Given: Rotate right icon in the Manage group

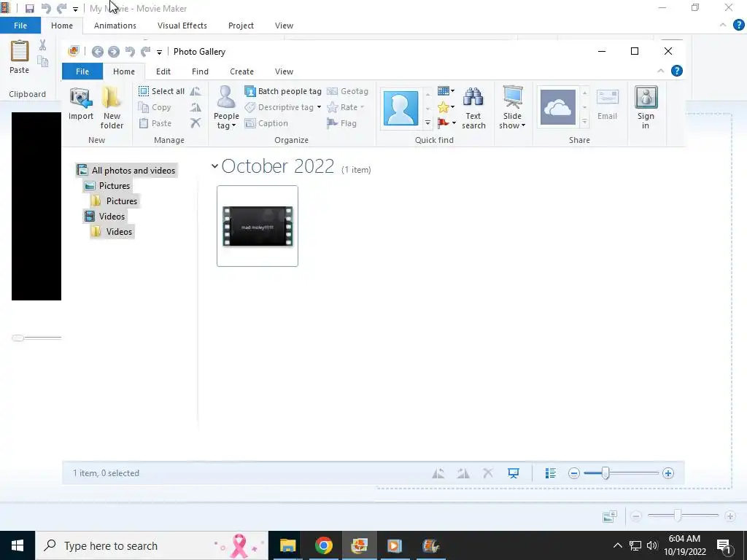Looking at the screenshot, I should pyautogui.click(x=196, y=107).
